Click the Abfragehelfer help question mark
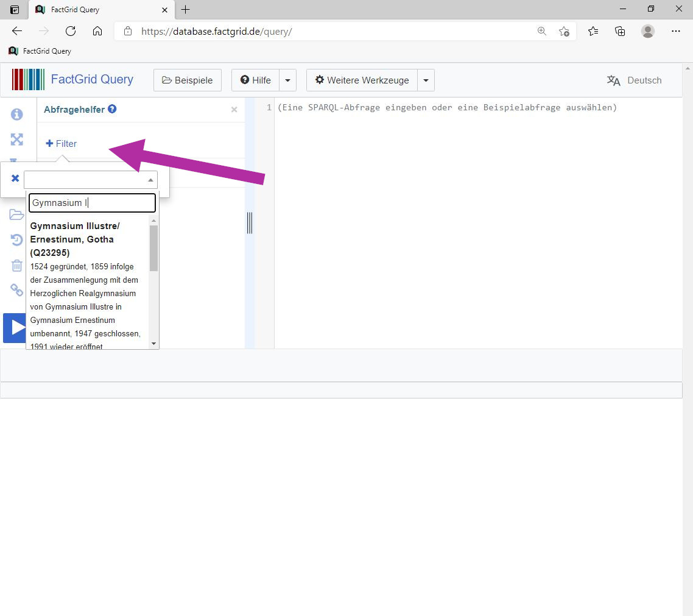 pyautogui.click(x=112, y=109)
